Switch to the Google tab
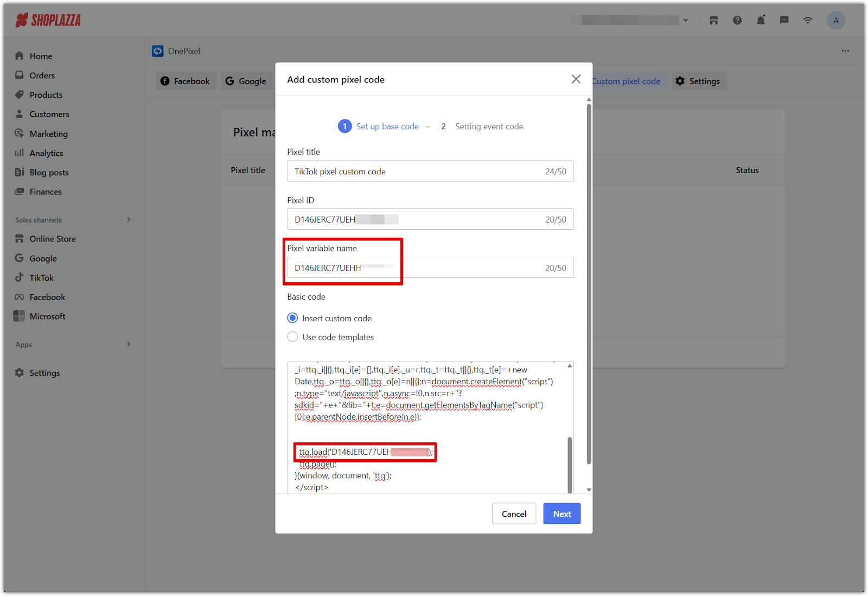The image size is (868, 596). pyautogui.click(x=246, y=81)
